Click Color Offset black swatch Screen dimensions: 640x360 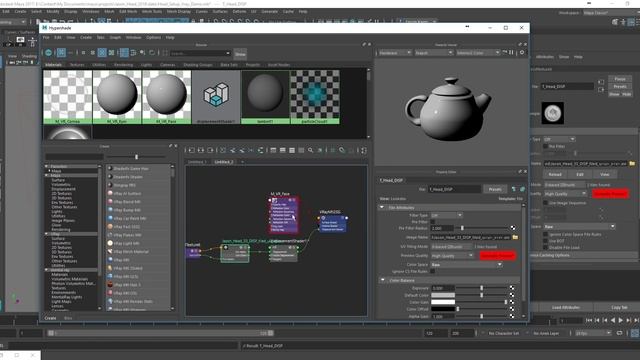point(443,309)
